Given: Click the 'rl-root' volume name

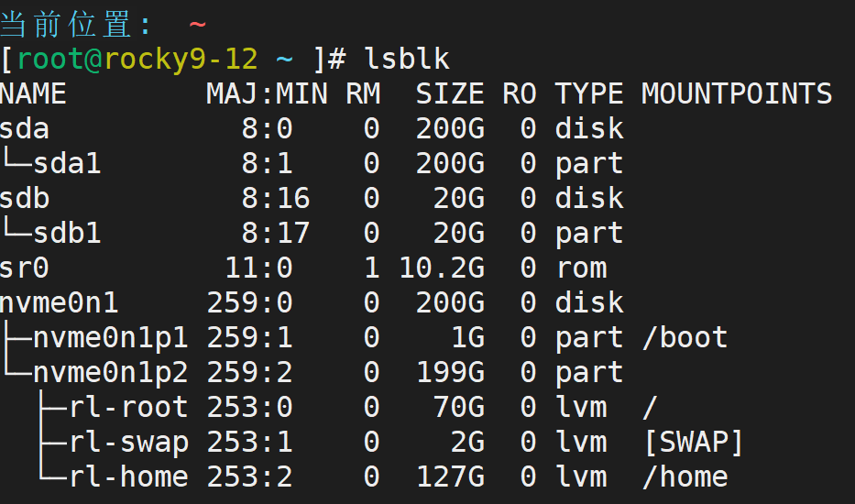Looking at the screenshot, I should click(128, 408).
